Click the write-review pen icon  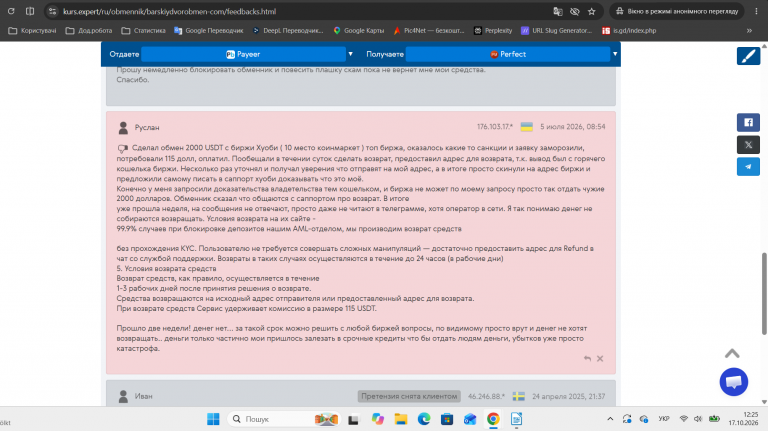(748, 56)
